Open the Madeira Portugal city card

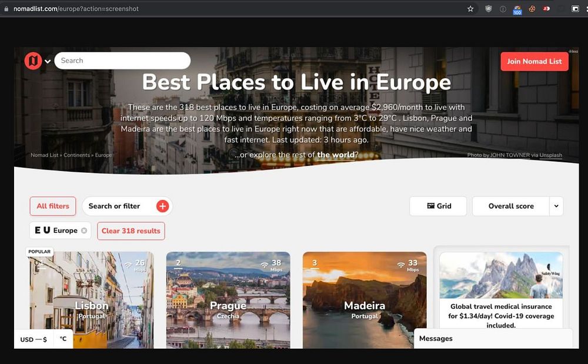365,300
